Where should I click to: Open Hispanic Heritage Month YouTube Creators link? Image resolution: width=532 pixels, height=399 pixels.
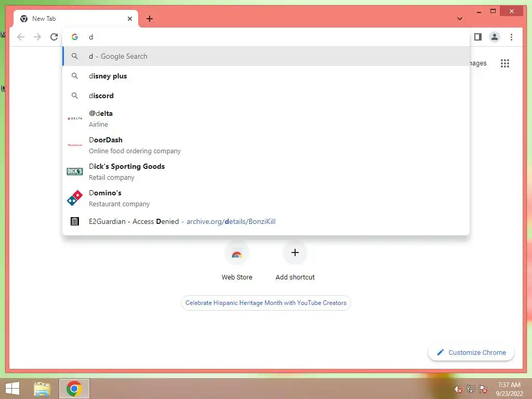[265, 303]
